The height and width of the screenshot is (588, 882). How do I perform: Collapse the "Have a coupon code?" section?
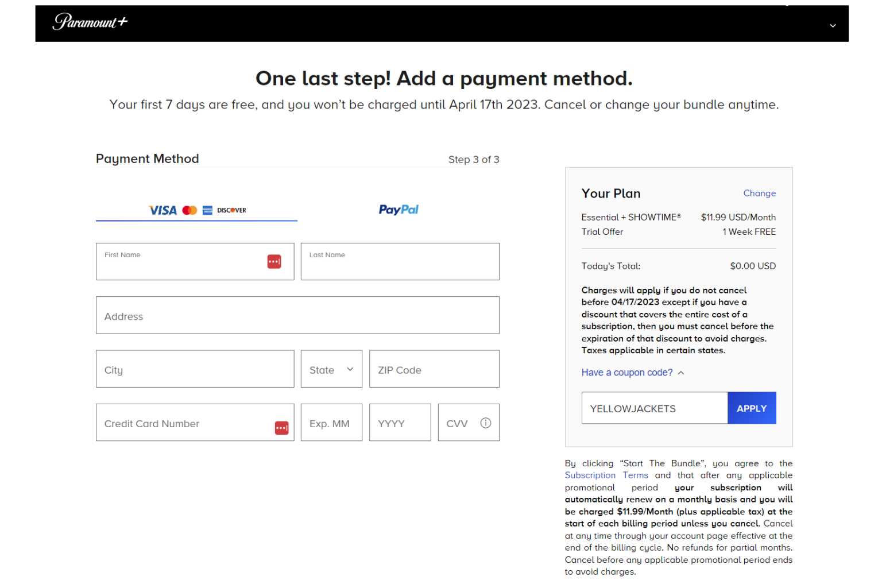click(x=633, y=373)
